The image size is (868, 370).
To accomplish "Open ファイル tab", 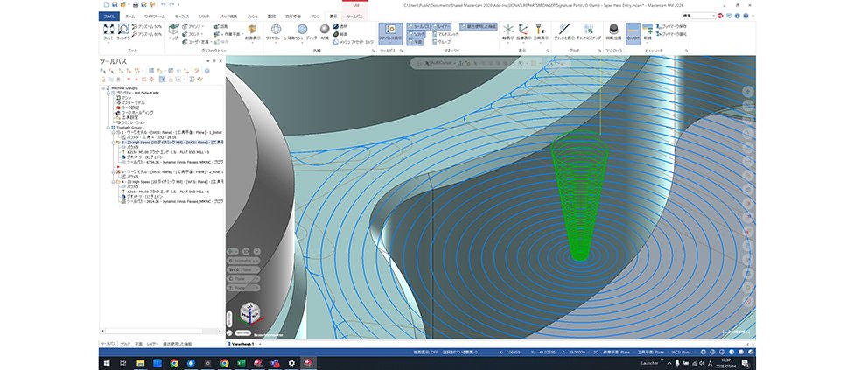I will click(x=109, y=17).
